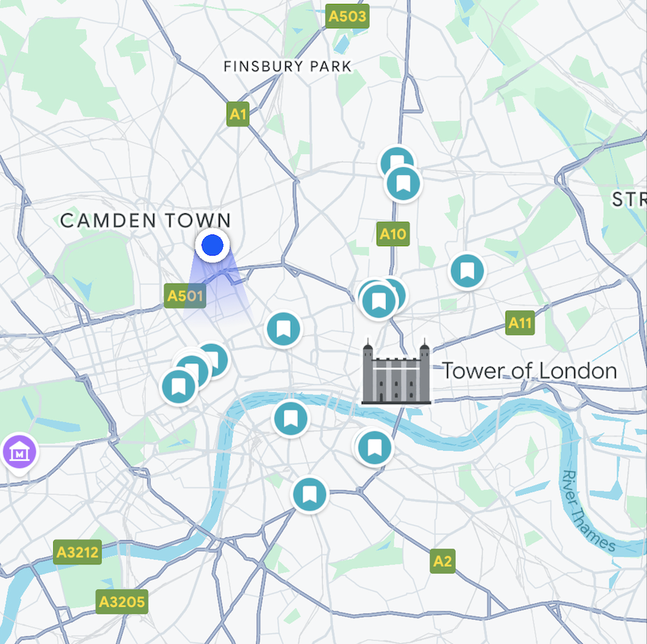Screen dimensions: 647x644
Task: Click the Finsbury Park area label
Action: coord(288,66)
